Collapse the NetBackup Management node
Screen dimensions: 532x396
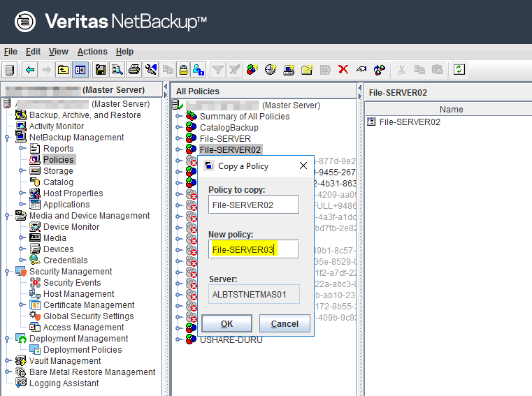[7, 138]
